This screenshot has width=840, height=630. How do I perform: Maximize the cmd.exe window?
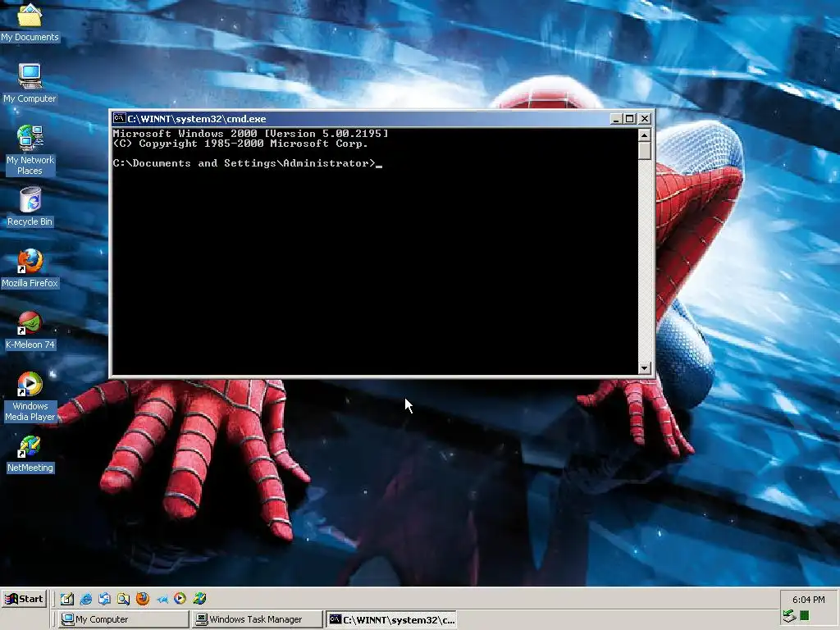coord(629,119)
